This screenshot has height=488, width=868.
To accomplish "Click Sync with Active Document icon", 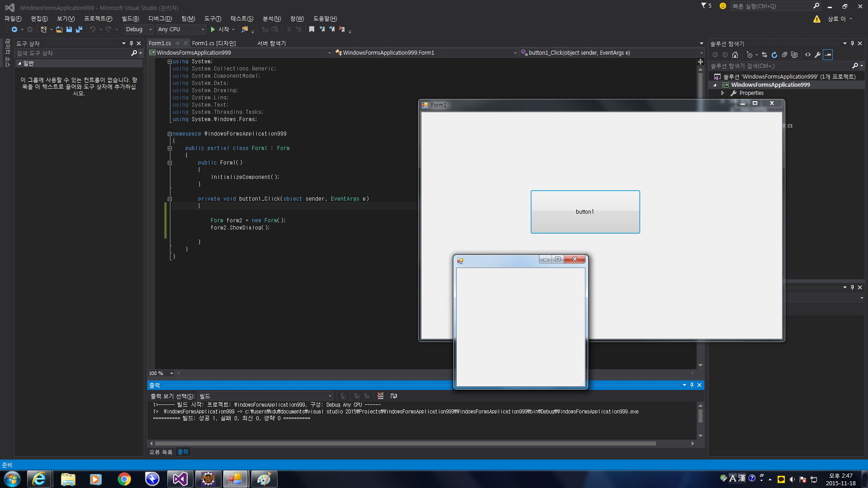I will coord(764,55).
